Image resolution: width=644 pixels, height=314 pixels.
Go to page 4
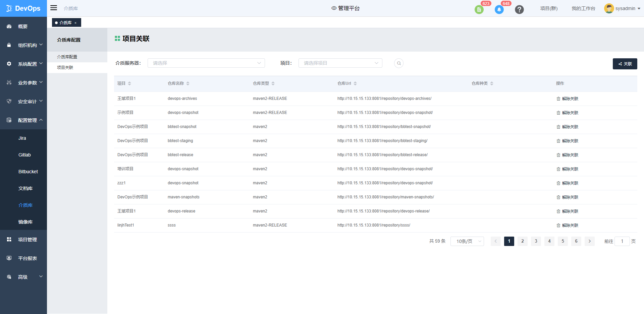pos(549,241)
